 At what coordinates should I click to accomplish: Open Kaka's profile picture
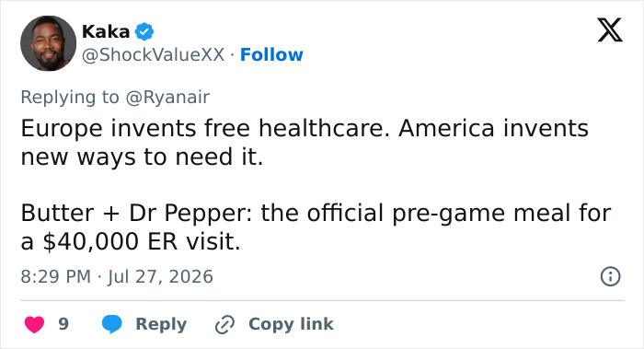(x=48, y=43)
